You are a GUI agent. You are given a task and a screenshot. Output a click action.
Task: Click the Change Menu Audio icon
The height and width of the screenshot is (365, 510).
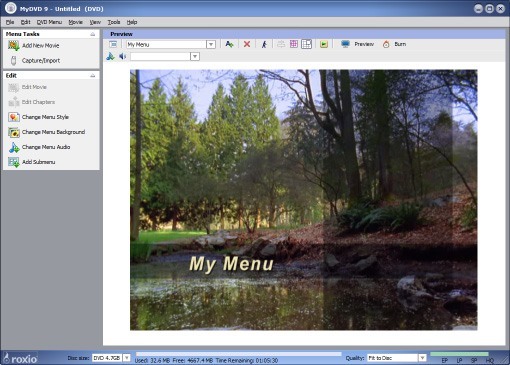tap(14, 147)
